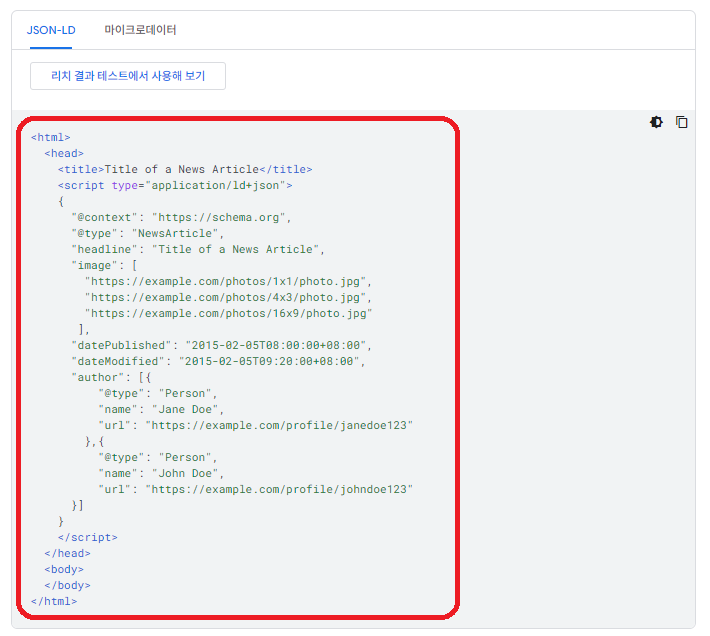Click the "@context" schema.org line

[x=182, y=218]
